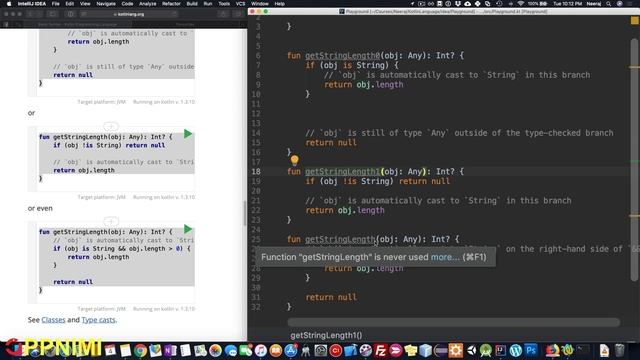This screenshot has width=640, height=360.
Task: Follow the Type casts link
Action: tap(98, 320)
